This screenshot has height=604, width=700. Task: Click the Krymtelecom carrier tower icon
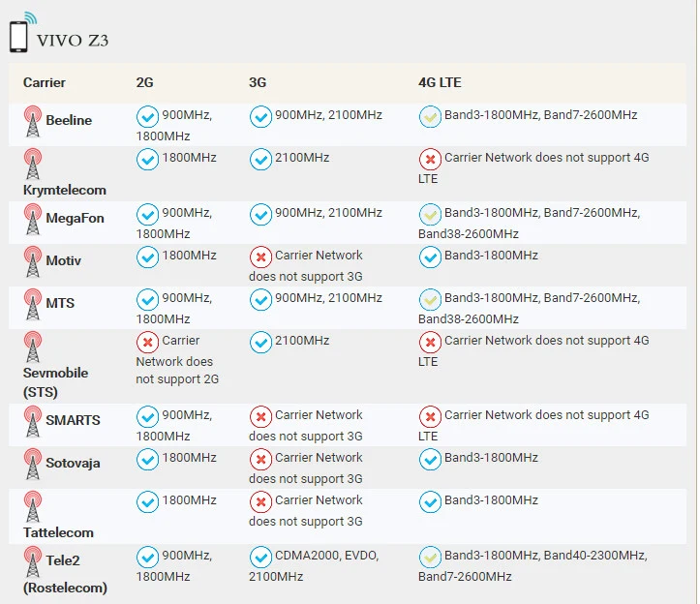pos(33,164)
